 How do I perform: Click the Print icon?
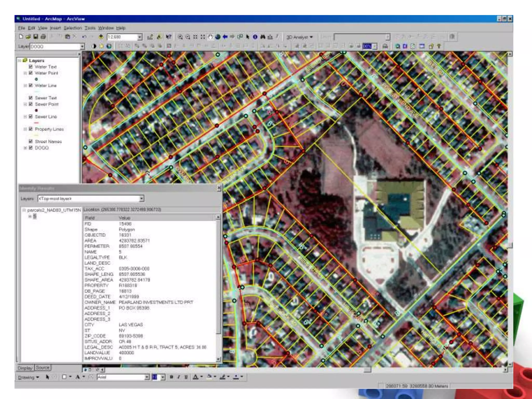point(43,37)
